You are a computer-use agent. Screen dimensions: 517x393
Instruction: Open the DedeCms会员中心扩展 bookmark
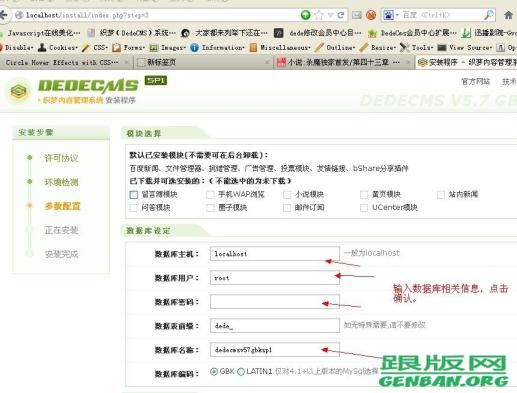(x=412, y=33)
